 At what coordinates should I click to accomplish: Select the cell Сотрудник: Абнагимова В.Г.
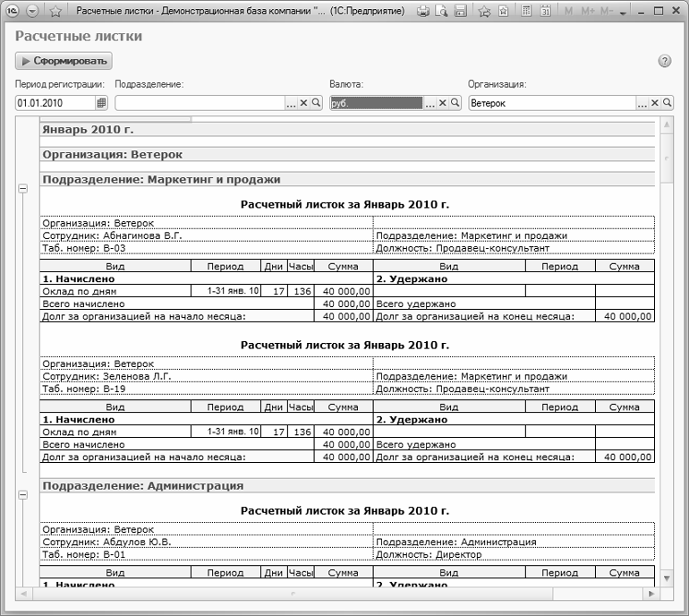[207, 235]
